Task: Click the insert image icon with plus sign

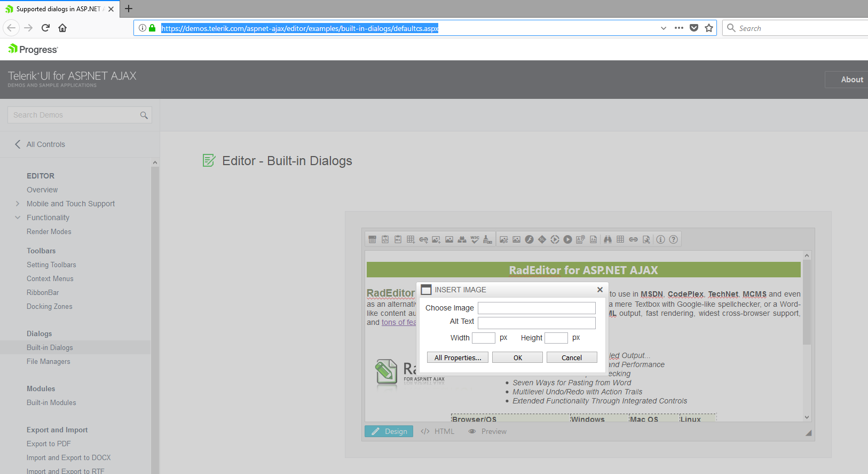Action: tap(436, 239)
